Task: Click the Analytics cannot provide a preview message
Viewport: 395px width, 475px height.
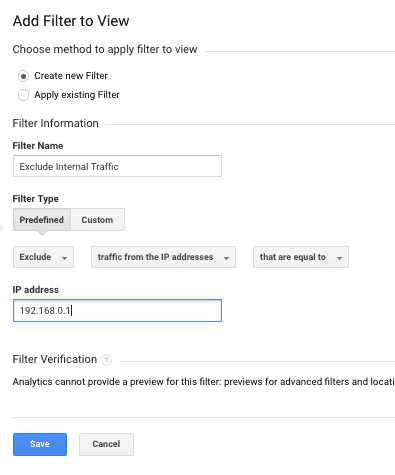Action: (203, 382)
